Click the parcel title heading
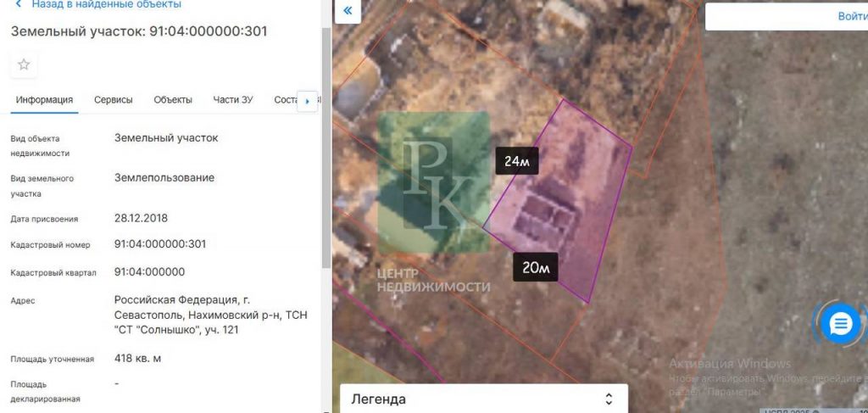This screenshot has height=413, width=868. pyautogui.click(x=139, y=31)
